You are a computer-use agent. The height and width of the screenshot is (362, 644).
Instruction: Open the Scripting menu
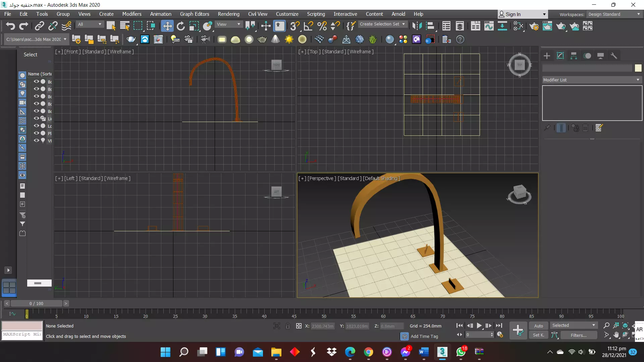316,14
